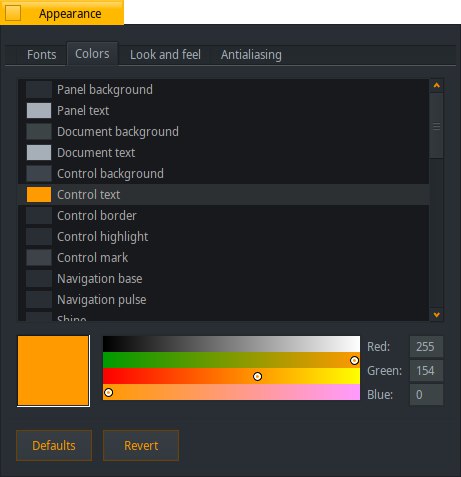
Task: Select the 'Control mark' entry
Action: click(x=92, y=258)
